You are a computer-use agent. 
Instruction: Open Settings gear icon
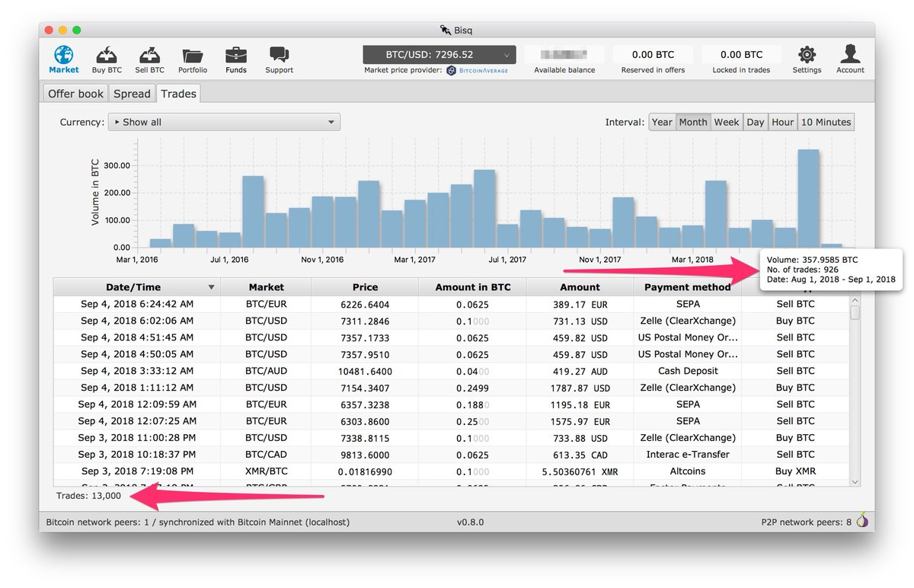pos(807,55)
